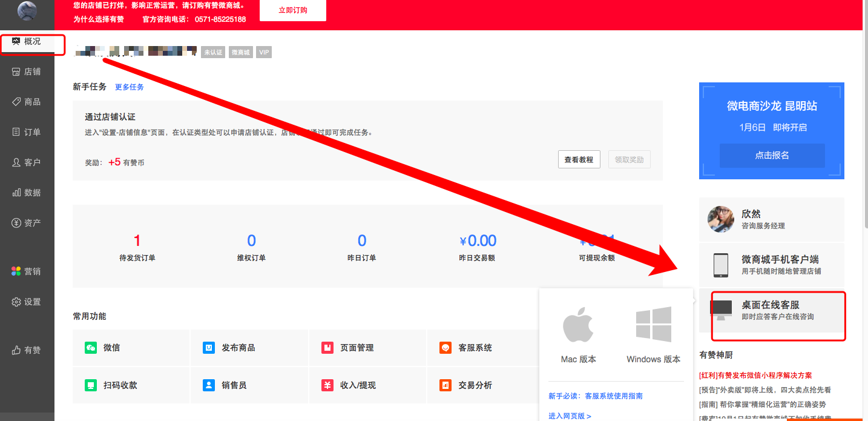868x421 pixels.
Task: Select the Mac 版本 Apple logo
Action: [578, 325]
